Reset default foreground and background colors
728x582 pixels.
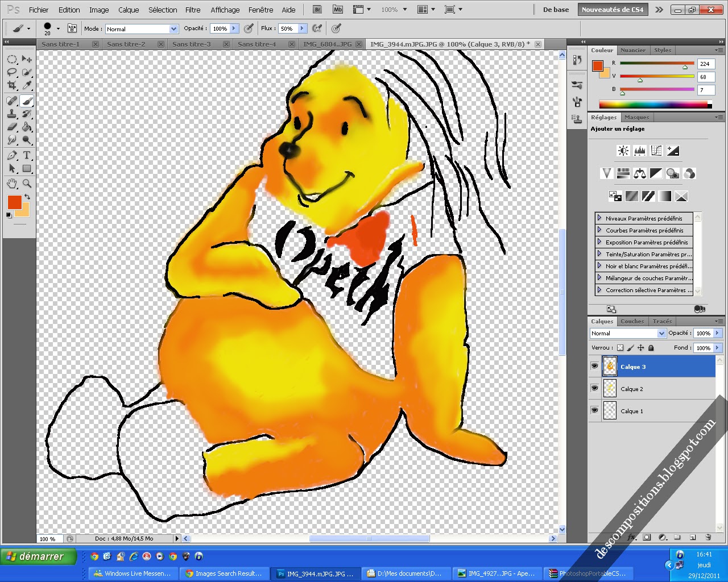pos(9,215)
